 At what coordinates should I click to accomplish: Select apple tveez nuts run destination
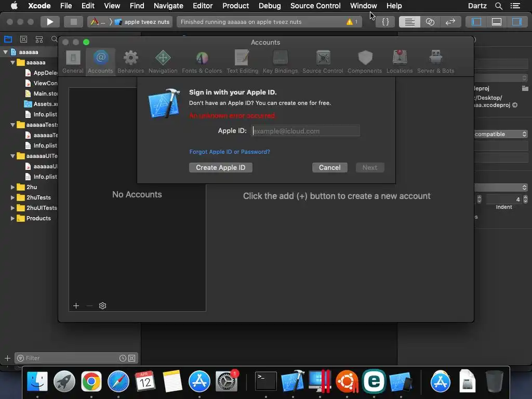[142, 22]
